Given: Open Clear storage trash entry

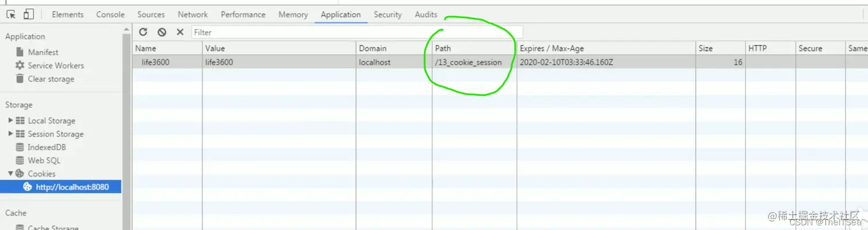Looking at the screenshot, I should [20, 79].
